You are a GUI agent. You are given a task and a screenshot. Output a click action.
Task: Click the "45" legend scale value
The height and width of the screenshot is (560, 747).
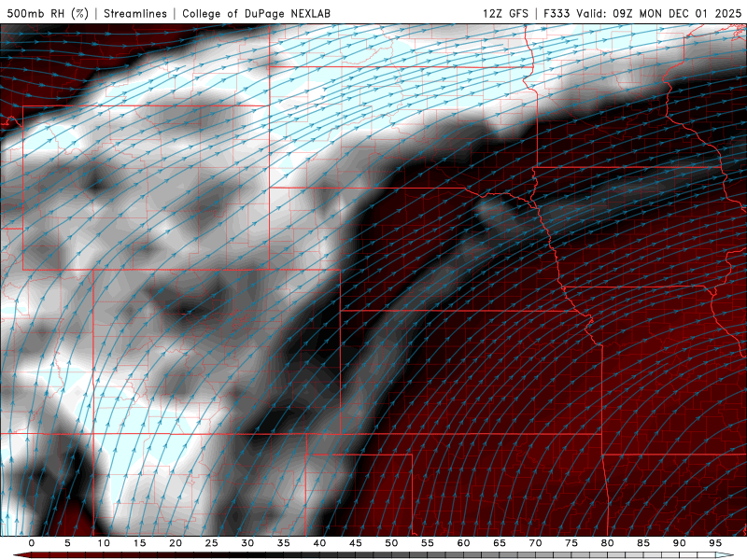point(356,543)
